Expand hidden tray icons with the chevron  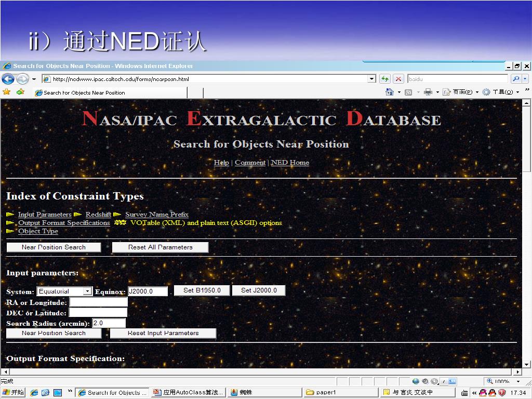474,393
